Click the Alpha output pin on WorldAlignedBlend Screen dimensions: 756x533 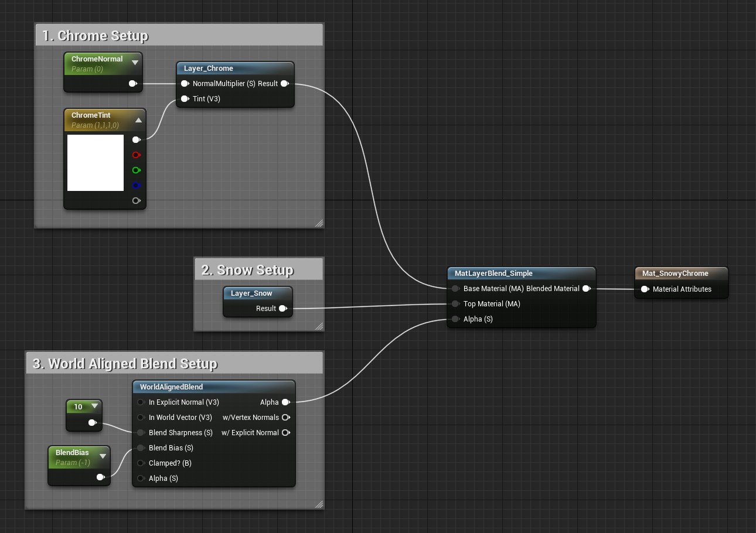[285, 402]
